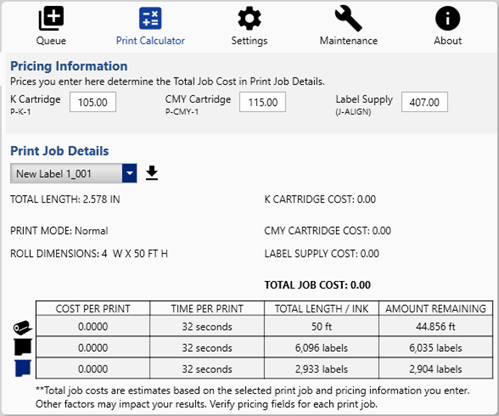Click the CMY Cartridge price field
This screenshot has width=499, height=416.
[262, 102]
